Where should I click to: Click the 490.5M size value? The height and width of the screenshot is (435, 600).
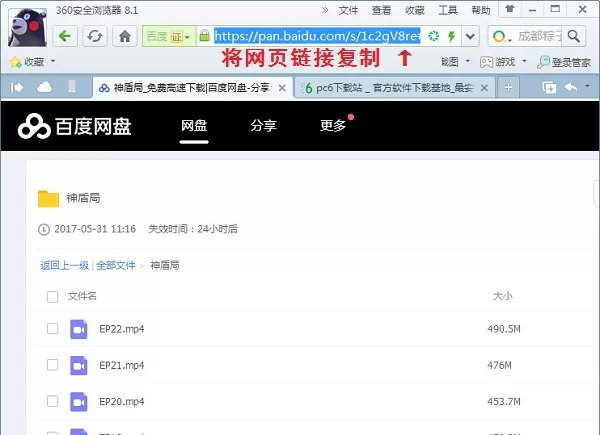pyautogui.click(x=504, y=329)
